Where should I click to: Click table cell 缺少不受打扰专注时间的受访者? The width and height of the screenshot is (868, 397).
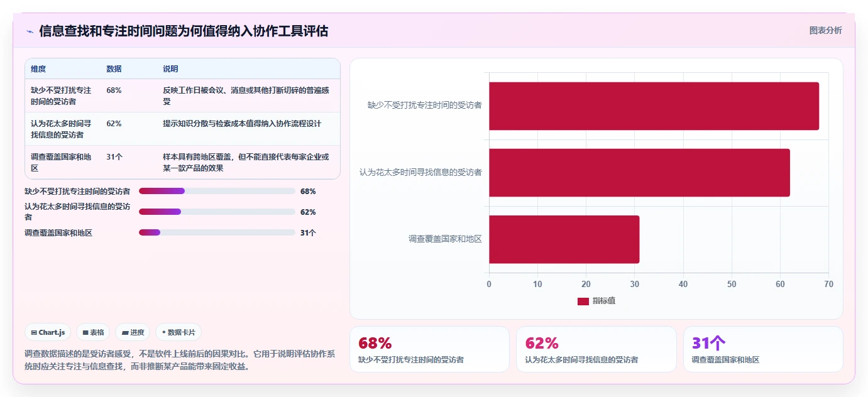tap(62, 95)
